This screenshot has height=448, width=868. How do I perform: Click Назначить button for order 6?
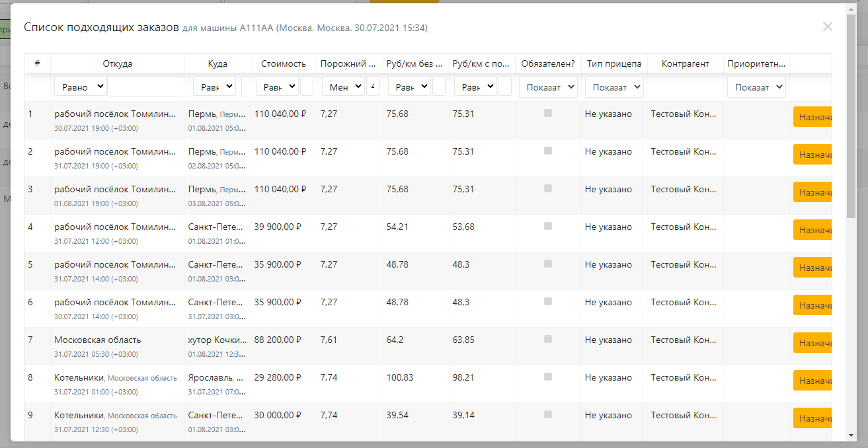812,305
